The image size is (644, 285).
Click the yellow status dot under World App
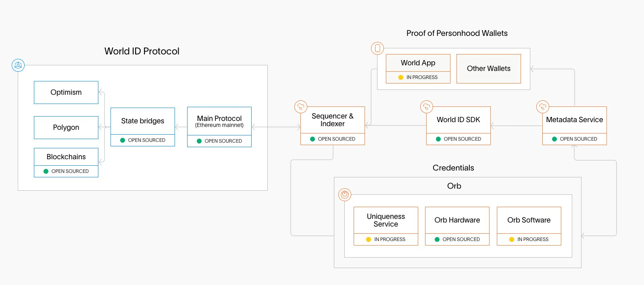click(401, 77)
